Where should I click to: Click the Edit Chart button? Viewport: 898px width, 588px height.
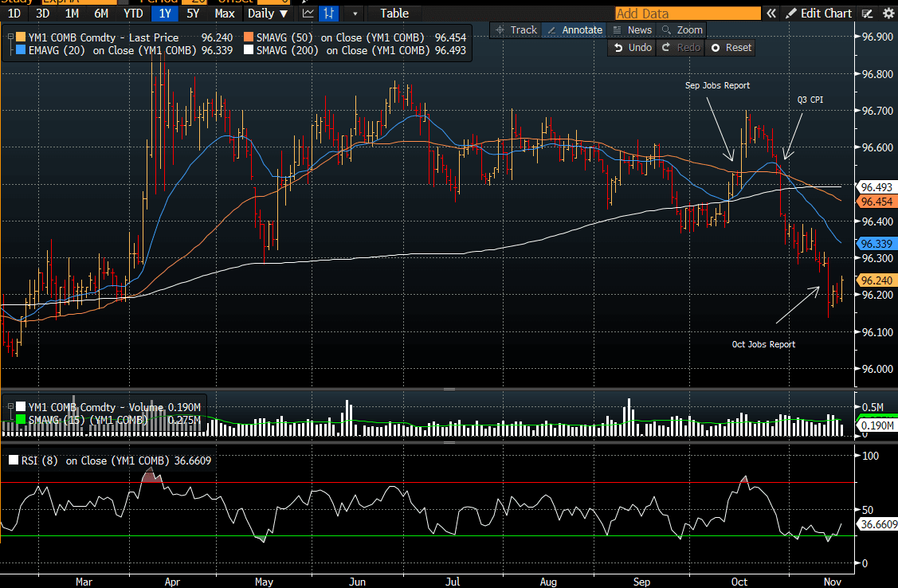click(x=818, y=14)
